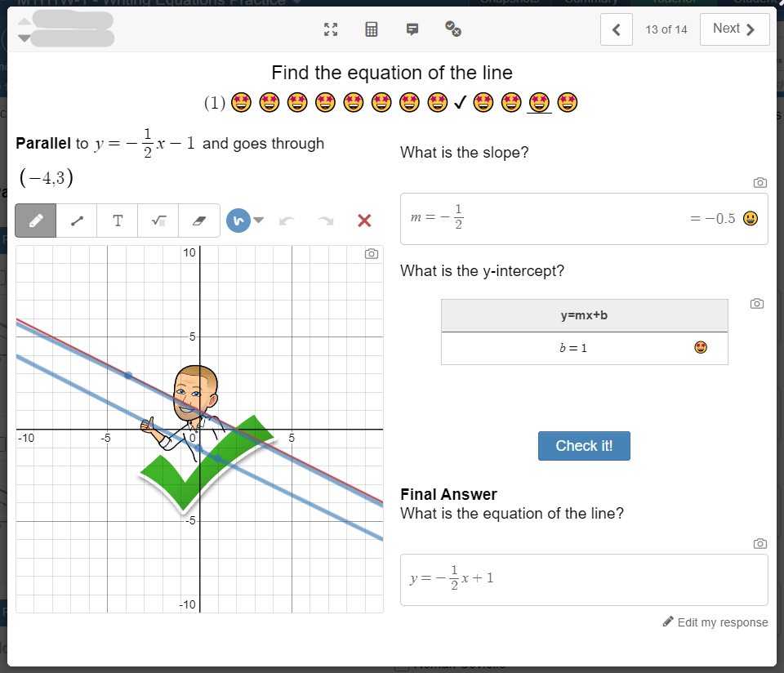Click Edit my response link
The width and height of the screenshot is (784, 673).
715,622
